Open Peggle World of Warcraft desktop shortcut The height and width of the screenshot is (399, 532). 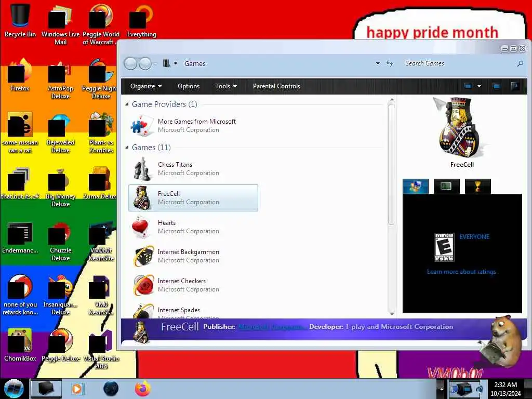pyautogui.click(x=101, y=24)
